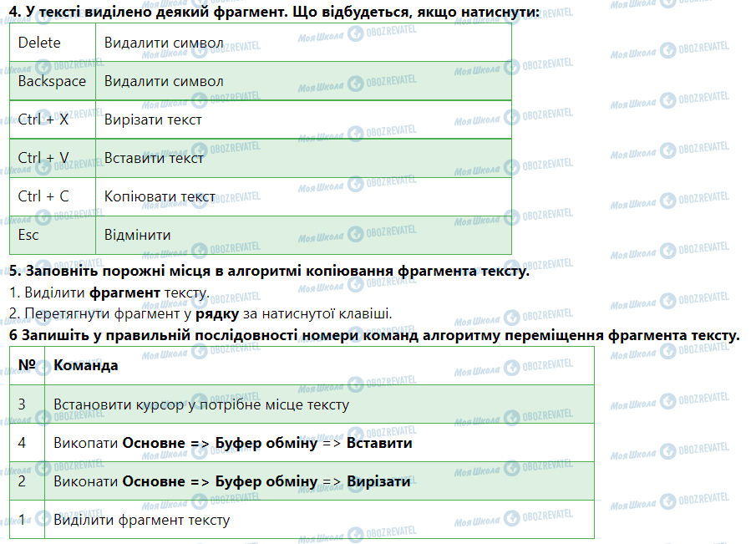
Task: Click "Видалити символ" in the Backspace row
Action: click(164, 81)
